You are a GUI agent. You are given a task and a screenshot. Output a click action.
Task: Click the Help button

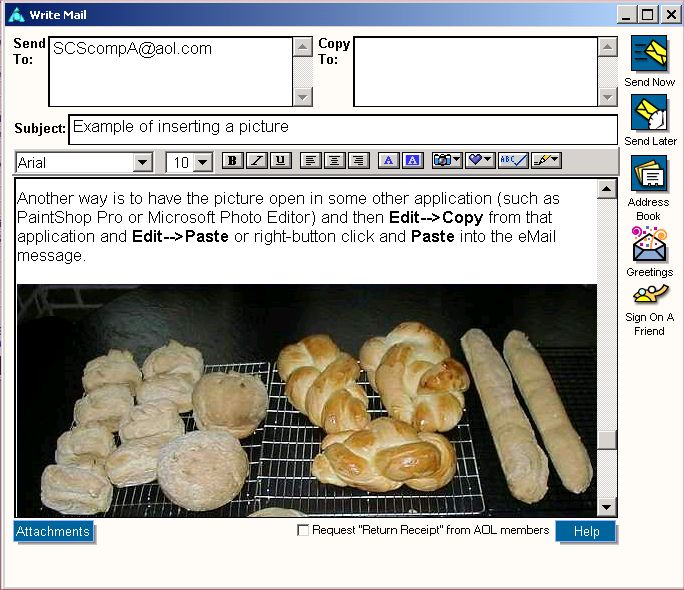point(586,532)
